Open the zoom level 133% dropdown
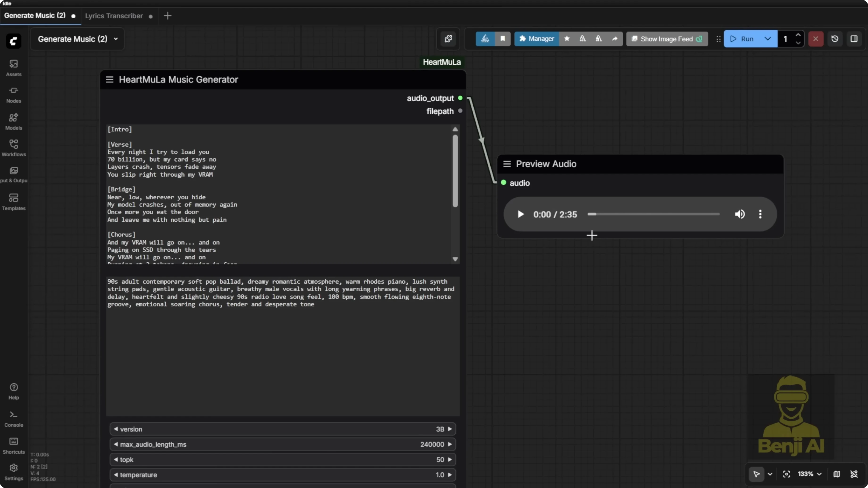This screenshot has width=868, height=488. 809,474
